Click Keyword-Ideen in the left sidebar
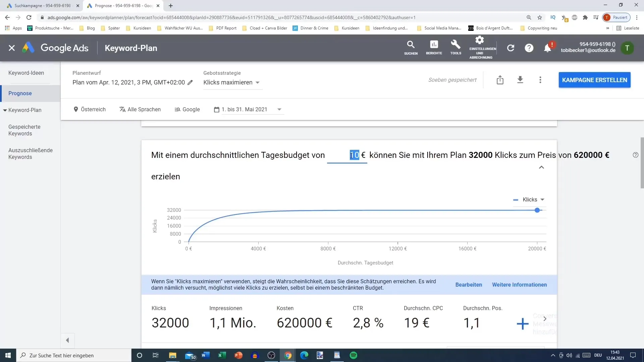The width and height of the screenshot is (644, 362). (25, 72)
